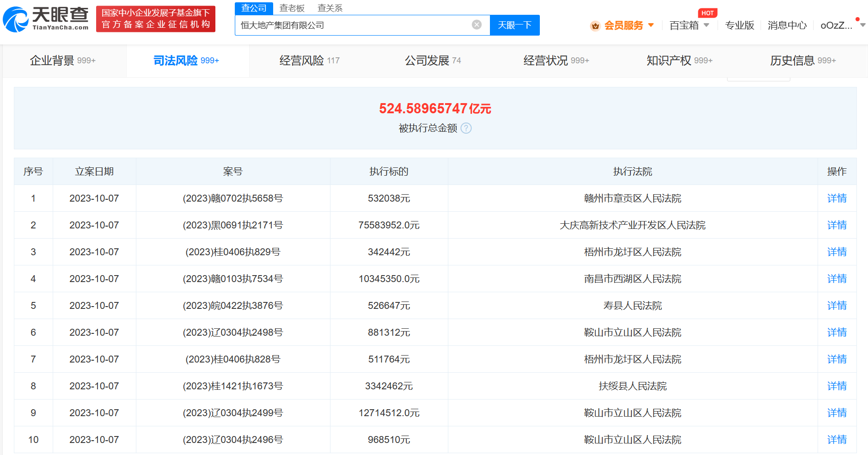Select case number (2023)桂1421执1673号
This screenshot has width=868, height=455.
click(233, 386)
